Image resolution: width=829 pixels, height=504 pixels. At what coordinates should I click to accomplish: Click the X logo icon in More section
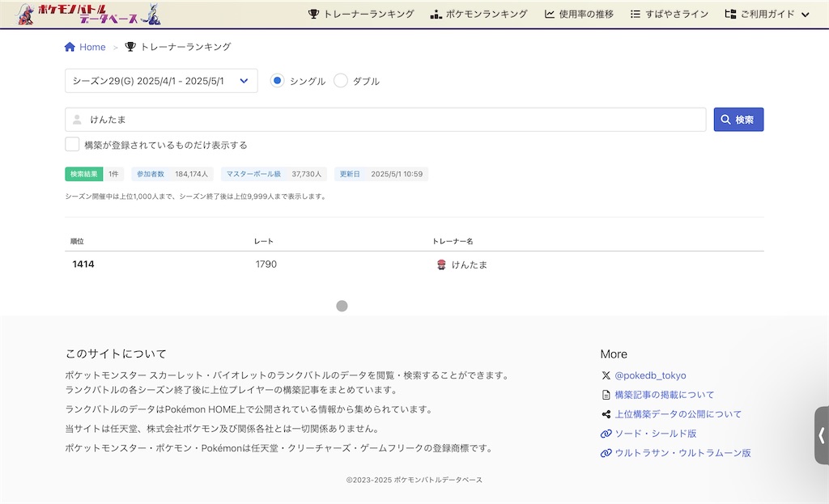(x=606, y=375)
